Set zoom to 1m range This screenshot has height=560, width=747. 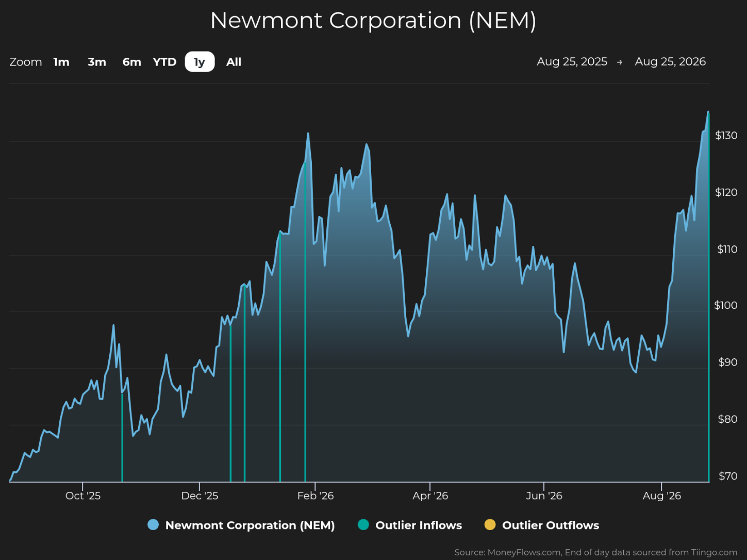61,62
